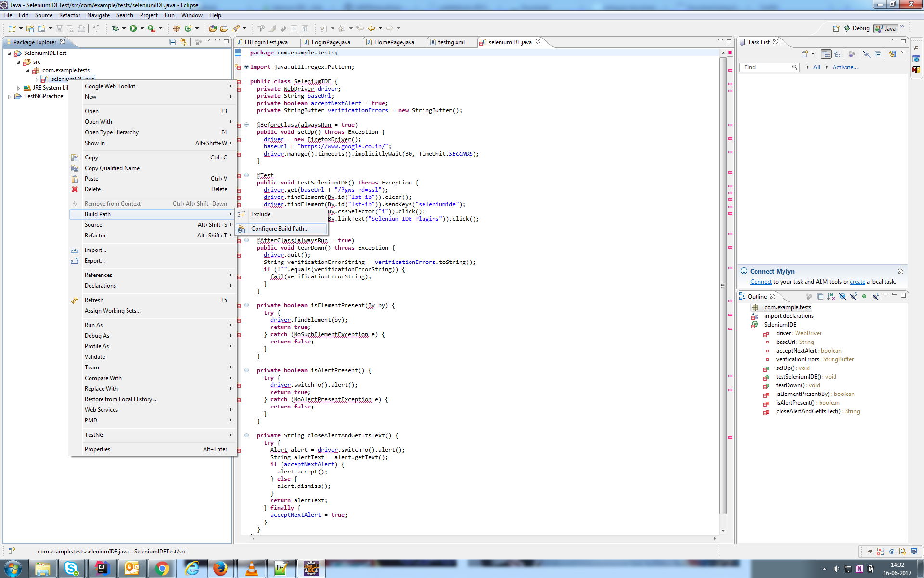This screenshot has width=924, height=578.
Task: Click the green Run button in toolbar
Action: click(x=133, y=28)
